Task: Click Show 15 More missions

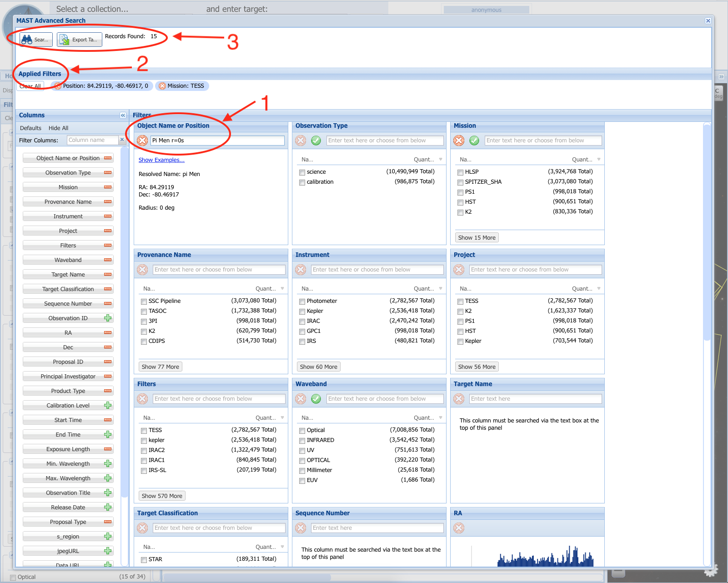Action: pyautogui.click(x=477, y=237)
